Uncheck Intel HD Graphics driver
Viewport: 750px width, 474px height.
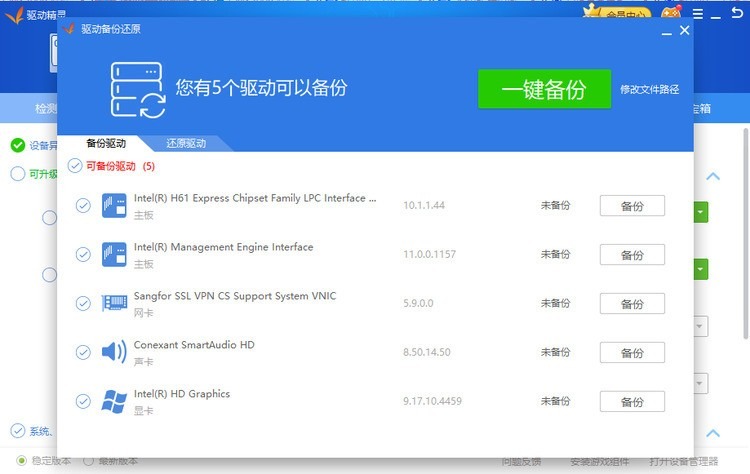(83, 401)
